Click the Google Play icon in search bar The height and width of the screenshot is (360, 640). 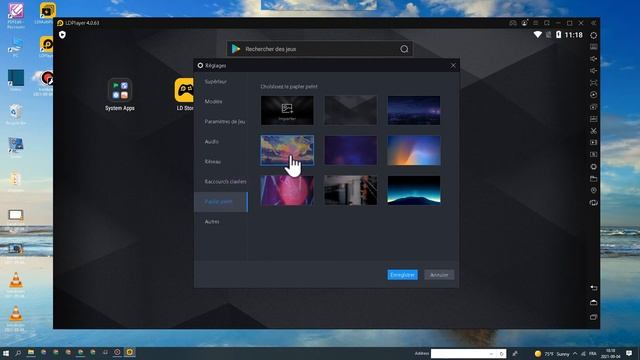pos(236,49)
